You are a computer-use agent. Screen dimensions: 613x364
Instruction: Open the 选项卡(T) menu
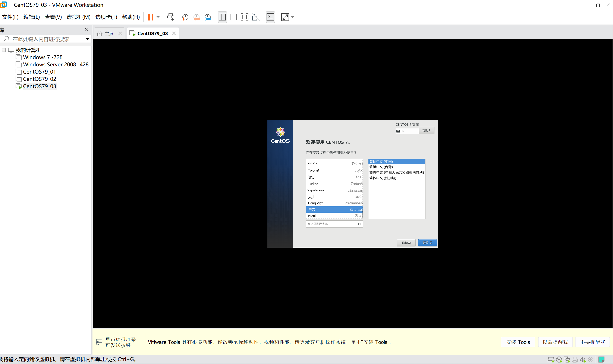[x=106, y=17]
